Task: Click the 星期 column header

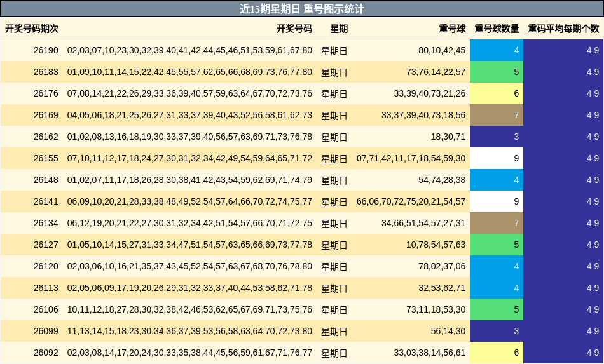Action: (339, 29)
